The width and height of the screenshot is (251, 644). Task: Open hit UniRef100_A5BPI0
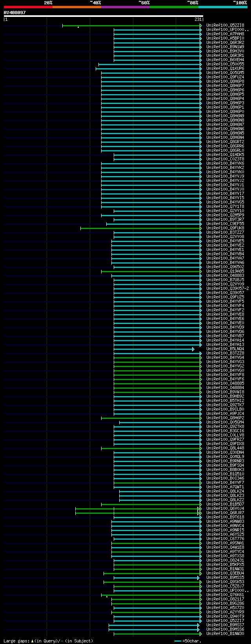click(x=225, y=38)
